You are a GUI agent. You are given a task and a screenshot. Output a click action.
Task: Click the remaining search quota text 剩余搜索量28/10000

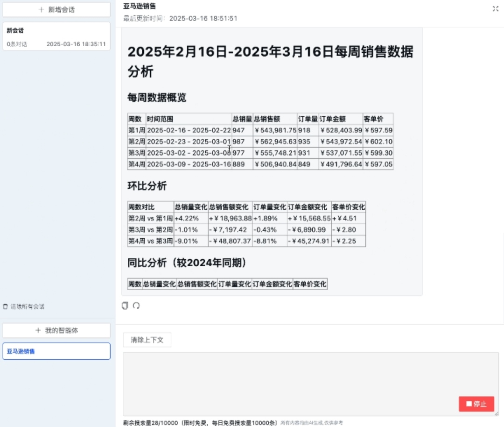point(150,423)
